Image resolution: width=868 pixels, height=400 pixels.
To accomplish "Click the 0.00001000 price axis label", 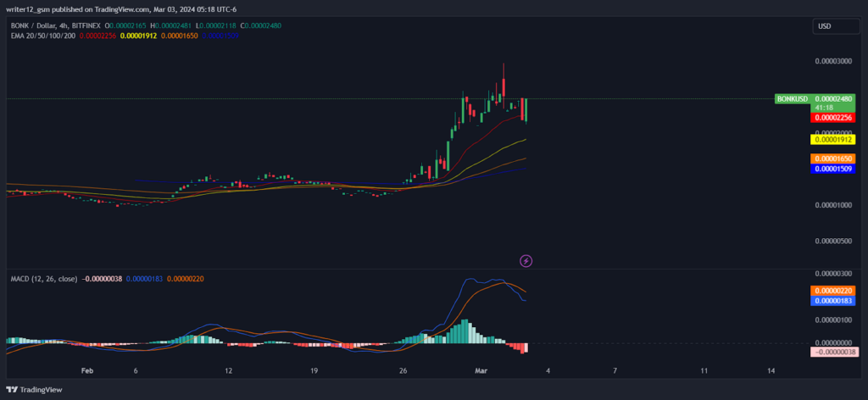I will point(833,205).
